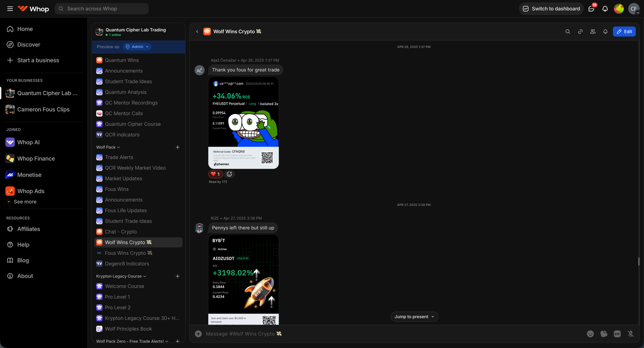Go back with the chevron arrow
644x348 pixels.
click(197, 32)
